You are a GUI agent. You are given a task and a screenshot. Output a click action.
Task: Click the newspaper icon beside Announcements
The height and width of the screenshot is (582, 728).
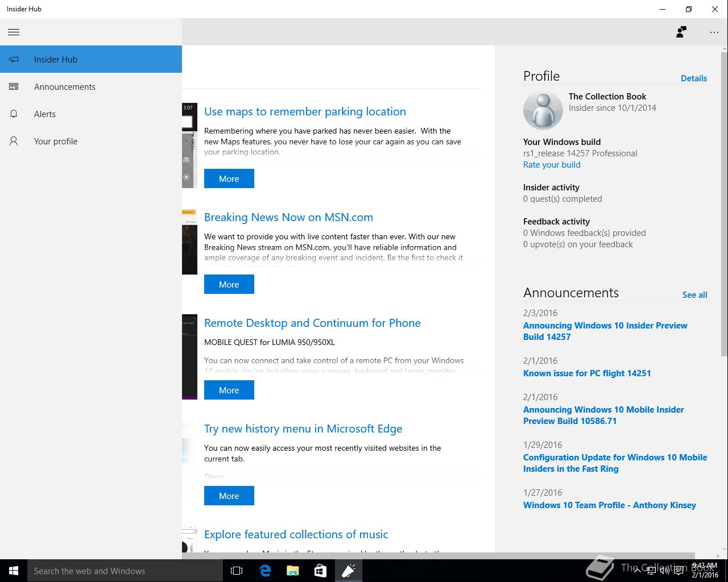(x=14, y=86)
